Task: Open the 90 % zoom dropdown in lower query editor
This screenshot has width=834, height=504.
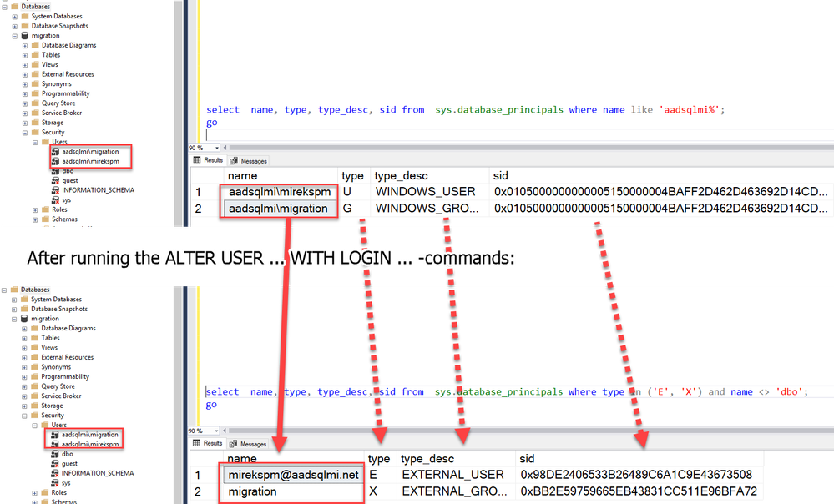Action: click(216, 431)
